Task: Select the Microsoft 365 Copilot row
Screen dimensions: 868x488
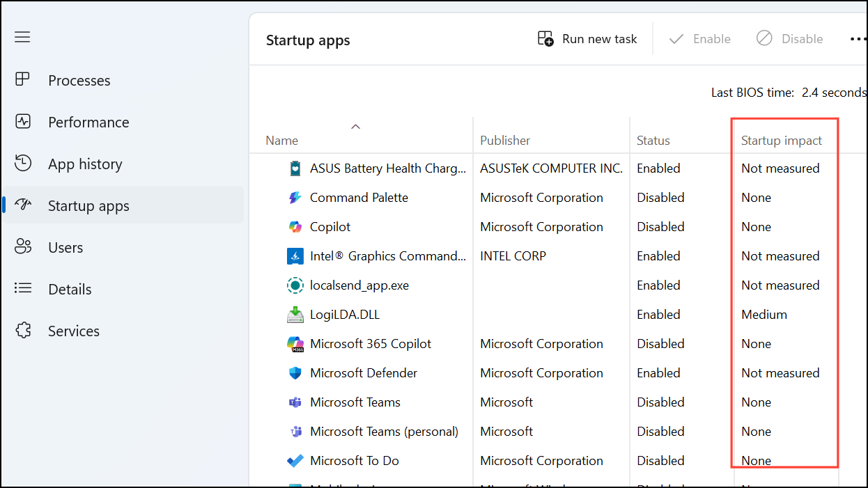Action: (558, 344)
